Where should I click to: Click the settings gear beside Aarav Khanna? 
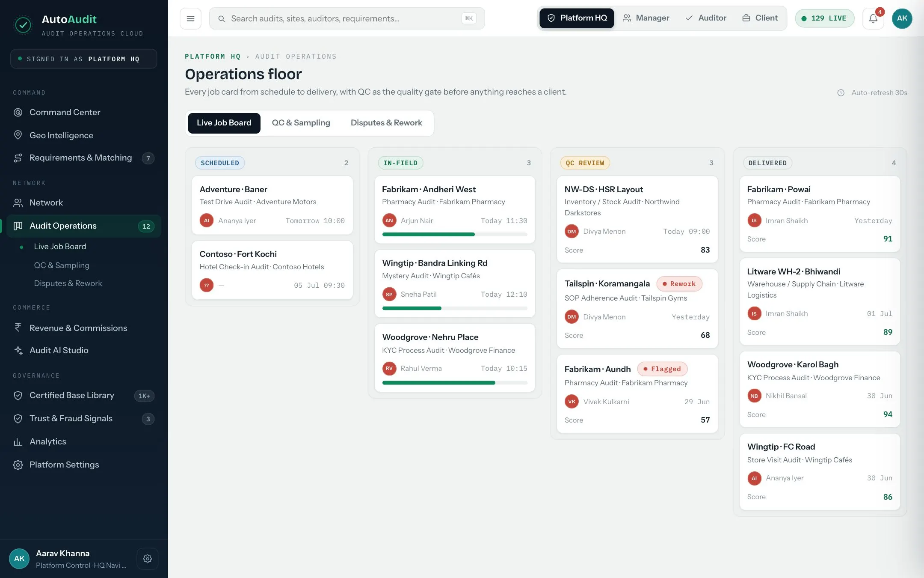click(x=148, y=559)
